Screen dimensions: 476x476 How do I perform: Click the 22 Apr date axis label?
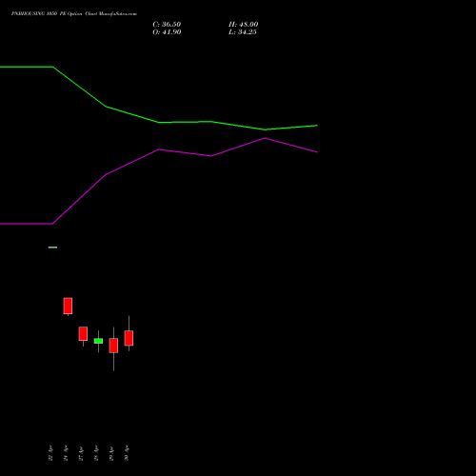[x=50, y=453]
